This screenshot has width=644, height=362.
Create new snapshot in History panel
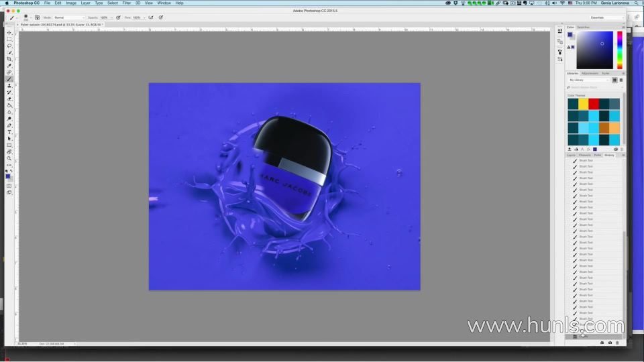tap(610, 343)
